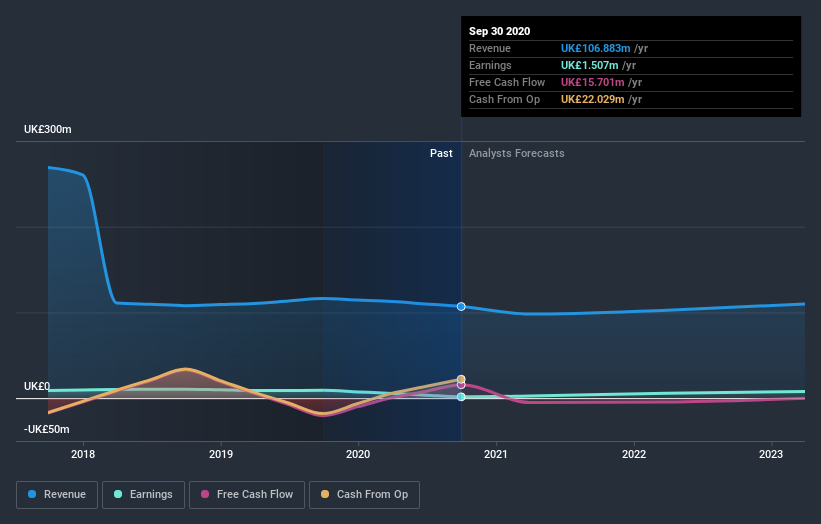
Task: Select the 2019 x-axis label
Action: [x=221, y=454]
